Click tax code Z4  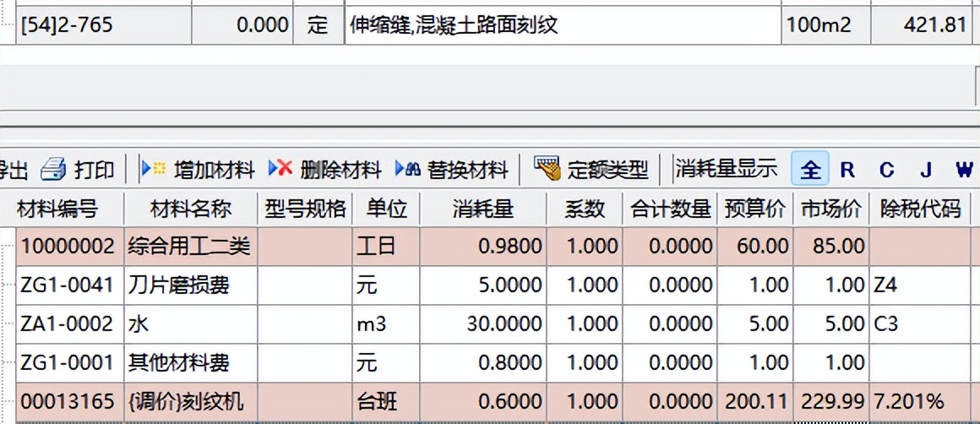(920, 285)
